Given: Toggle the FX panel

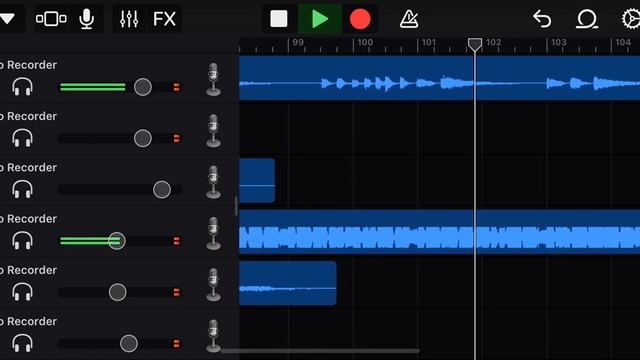Looking at the screenshot, I should (x=164, y=19).
